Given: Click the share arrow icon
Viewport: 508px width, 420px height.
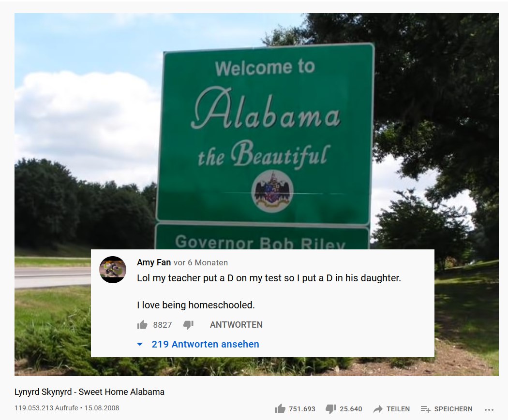Looking at the screenshot, I should (x=378, y=409).
